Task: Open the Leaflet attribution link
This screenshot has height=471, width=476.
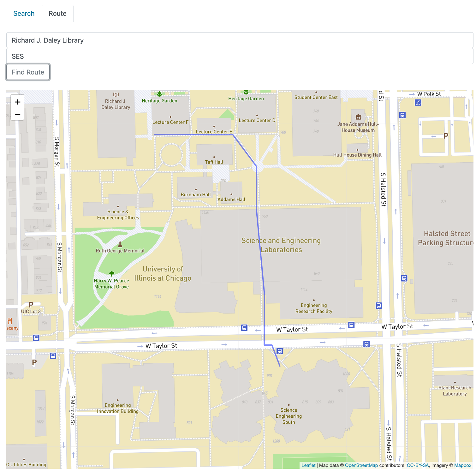Action: click(308, 465)
